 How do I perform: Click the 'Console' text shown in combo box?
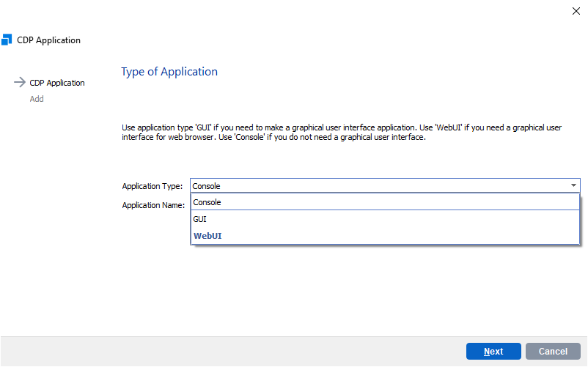tap(207, 186)
